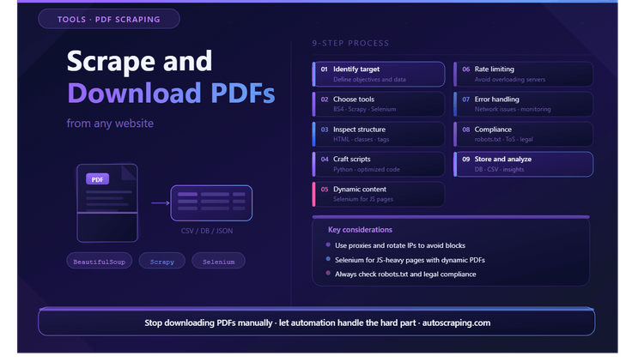Image resolution: width=644 pixels, height=362 pixels.
Task: Select the PDF document illustration icon
Action: [x=107, y=202]
